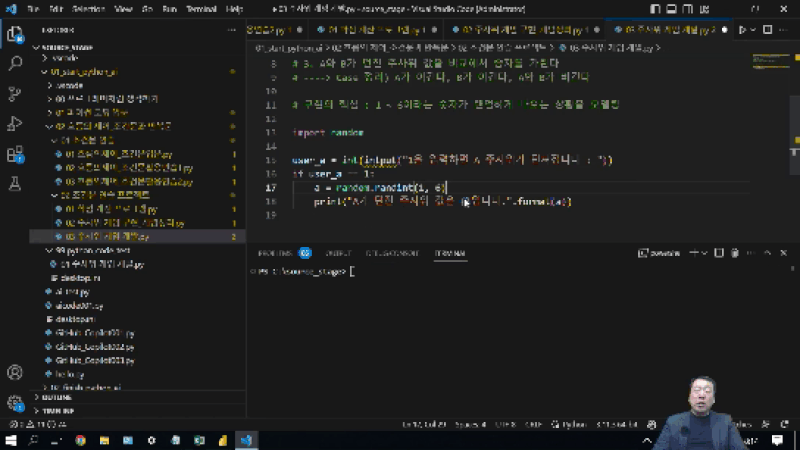800x450 pixels.
Task: Open the Run and Debug view
Action: [x=15, y=124]
